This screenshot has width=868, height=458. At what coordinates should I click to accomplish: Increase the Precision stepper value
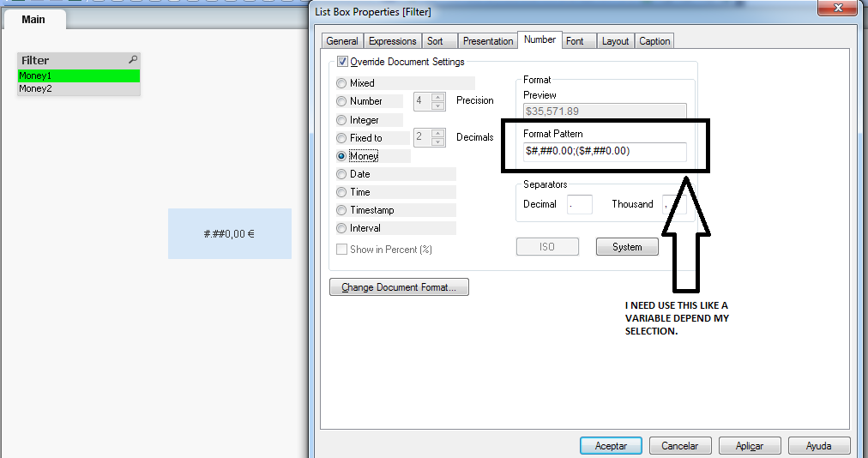[438, 97]
